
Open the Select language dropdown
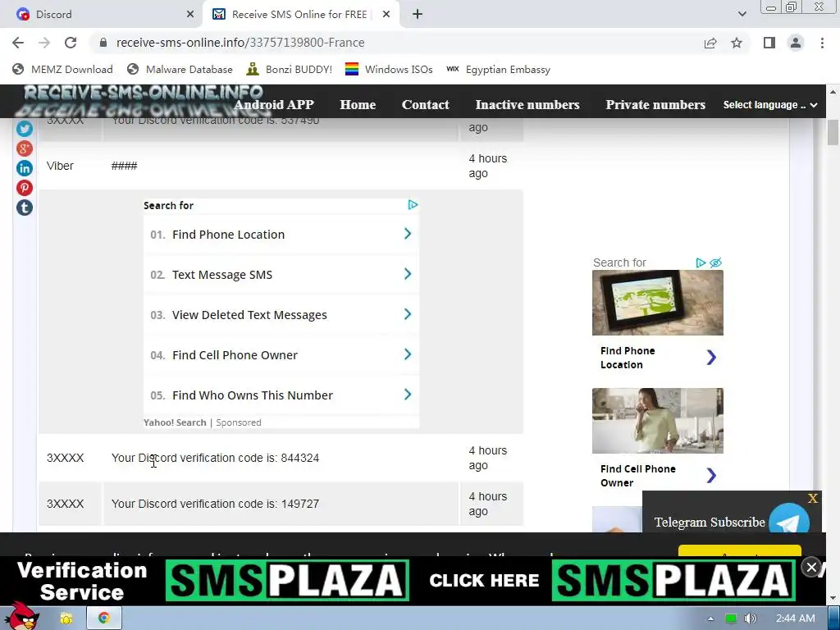[x=770, y=105]
